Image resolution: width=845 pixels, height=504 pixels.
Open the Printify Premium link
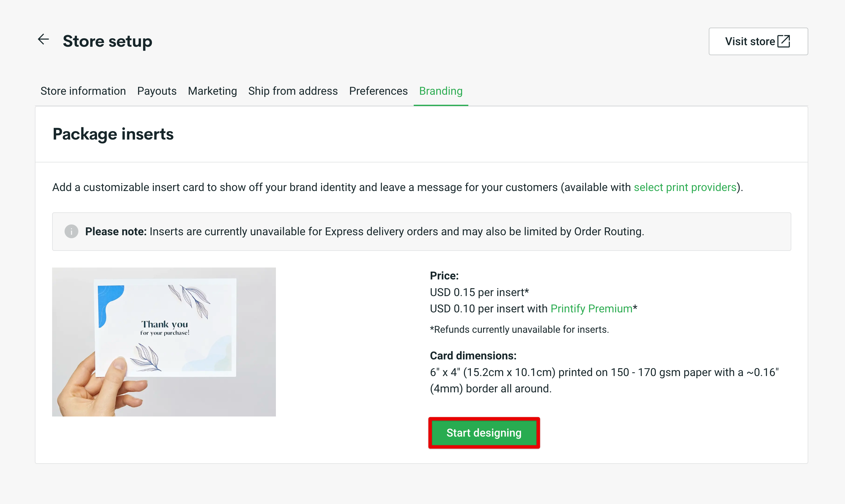(x=591, y=309)
